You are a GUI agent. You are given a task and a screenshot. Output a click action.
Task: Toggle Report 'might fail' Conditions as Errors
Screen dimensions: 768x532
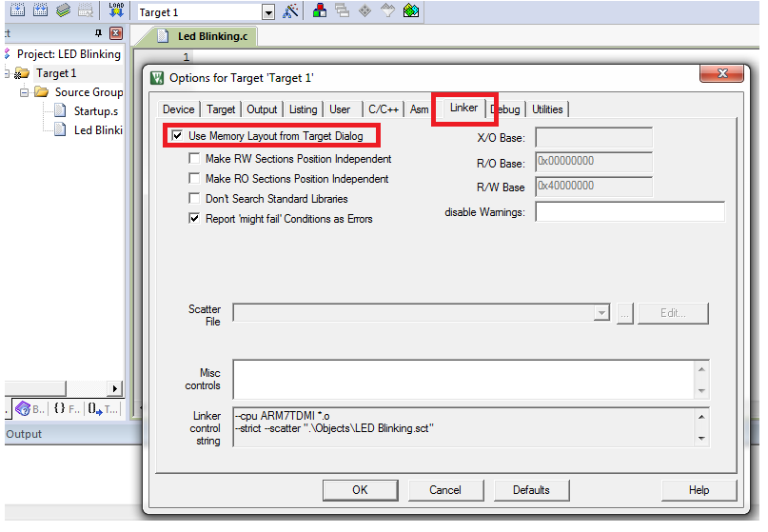click(195, 219)
